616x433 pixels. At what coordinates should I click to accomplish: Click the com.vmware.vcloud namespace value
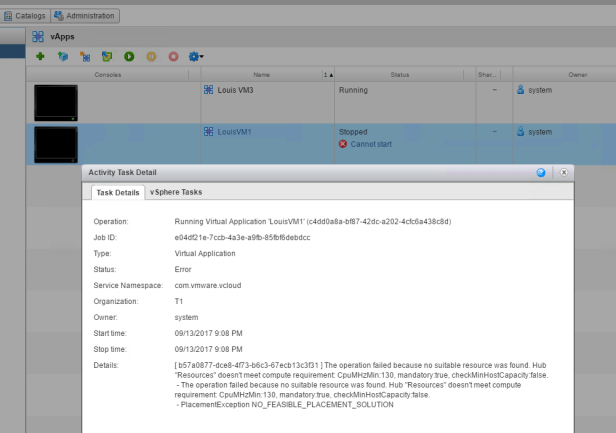(208, 286)
